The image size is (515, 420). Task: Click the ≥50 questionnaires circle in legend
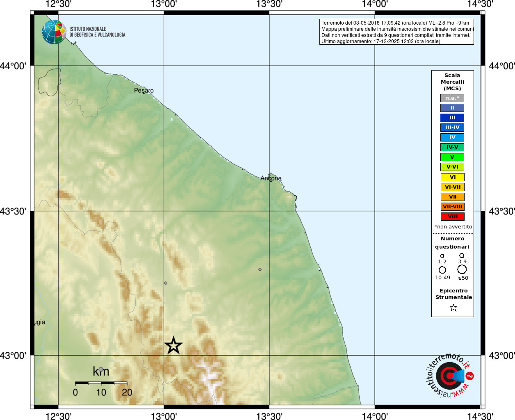point(462,269)
